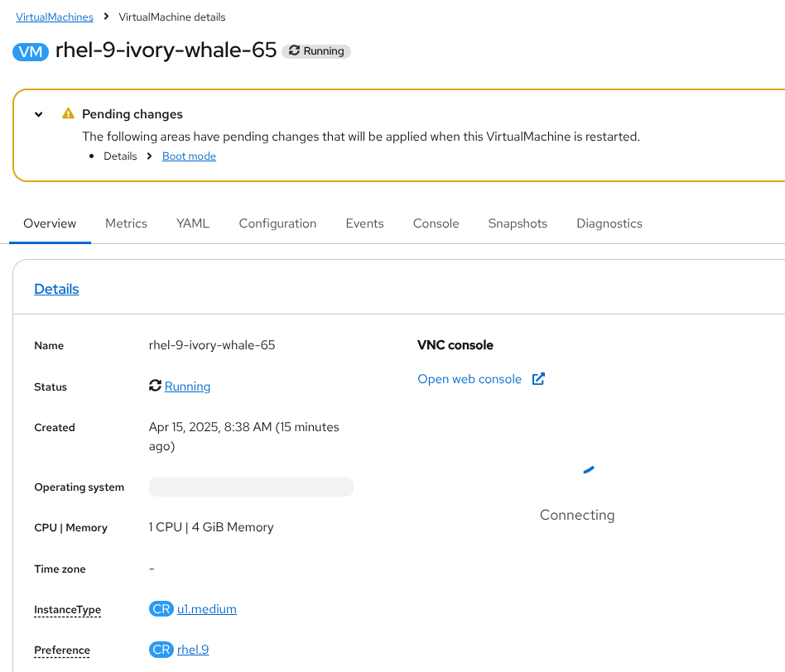Click the CR badge next to u1.medium
The height and width of the screenshot is (672, 785).
coord(161,609)
